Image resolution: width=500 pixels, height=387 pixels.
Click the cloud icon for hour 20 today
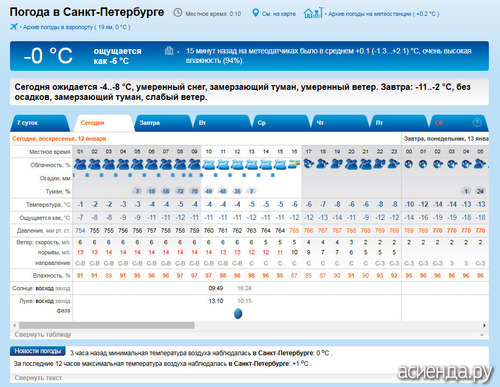pyautogui.click(x=351, y=164)
